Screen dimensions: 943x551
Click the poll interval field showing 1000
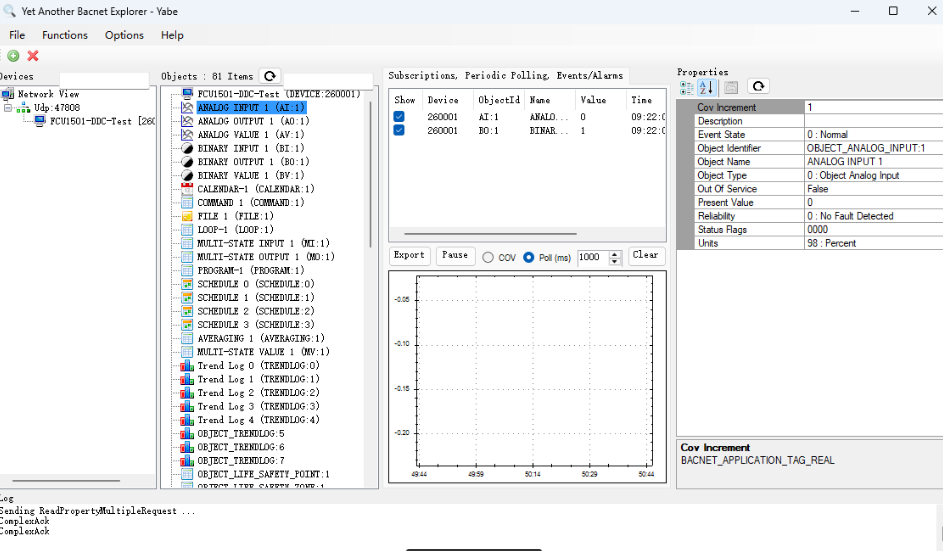click(593, 257)
